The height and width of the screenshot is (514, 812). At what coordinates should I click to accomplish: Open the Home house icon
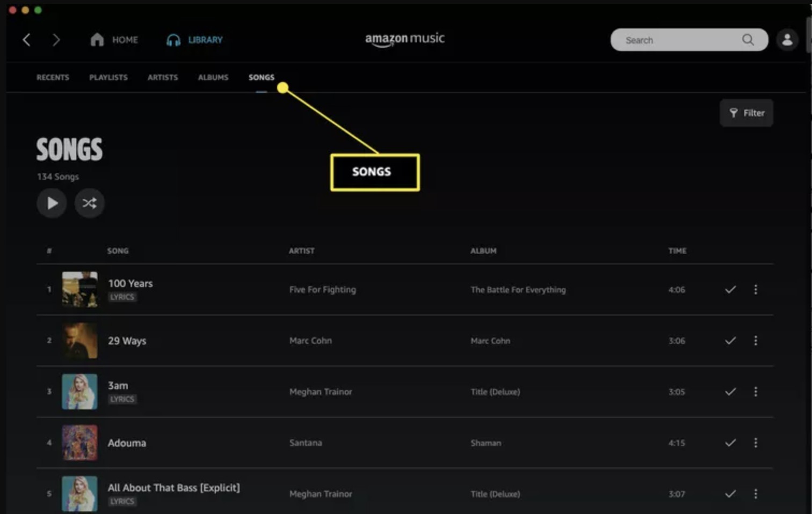pyautogui.click(x=97, y=39)
